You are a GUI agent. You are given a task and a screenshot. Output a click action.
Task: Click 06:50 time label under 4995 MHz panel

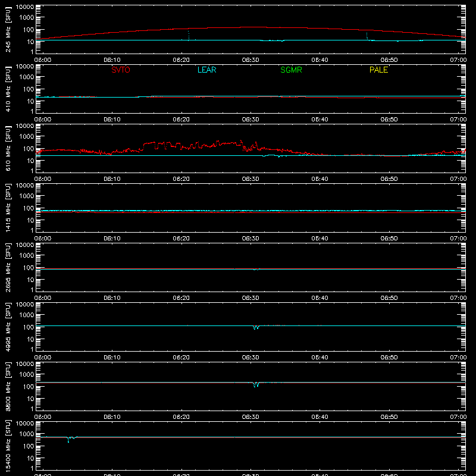[389, 358]
